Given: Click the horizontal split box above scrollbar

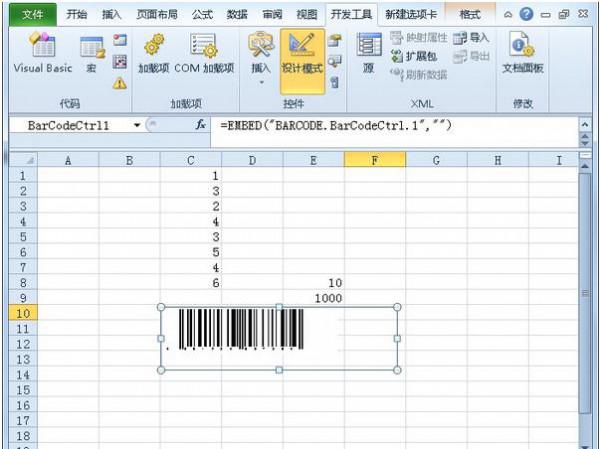Looking at the screenshot, I should point(585,155).
